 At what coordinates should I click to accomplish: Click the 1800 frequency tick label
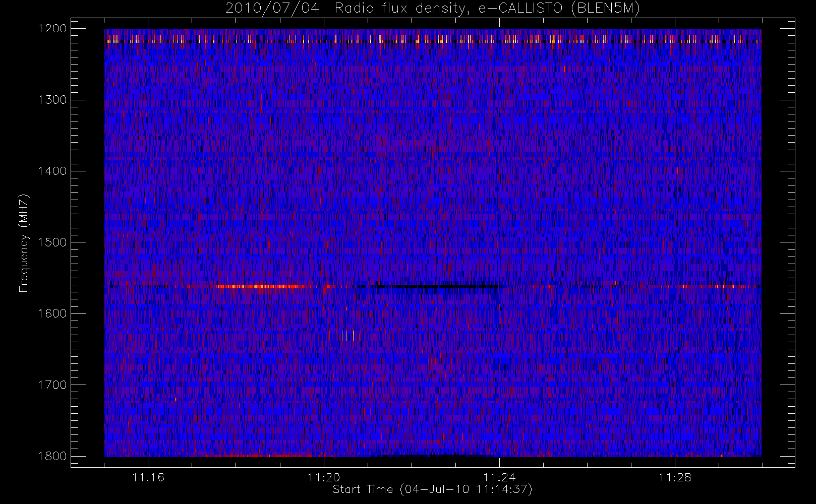point(52,456)
